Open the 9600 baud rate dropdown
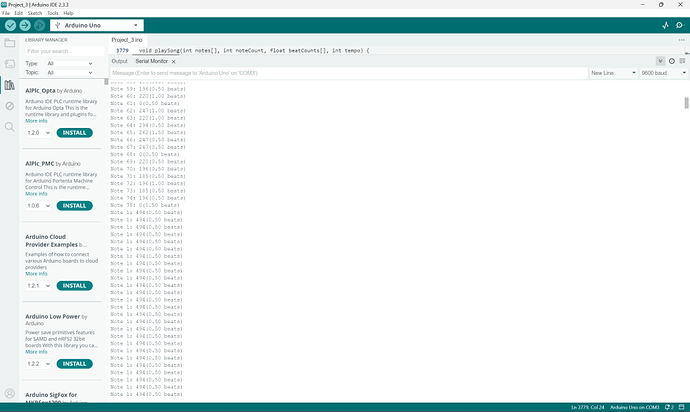Viewport: 690px width, 412px height. click(x=663, y=73)
